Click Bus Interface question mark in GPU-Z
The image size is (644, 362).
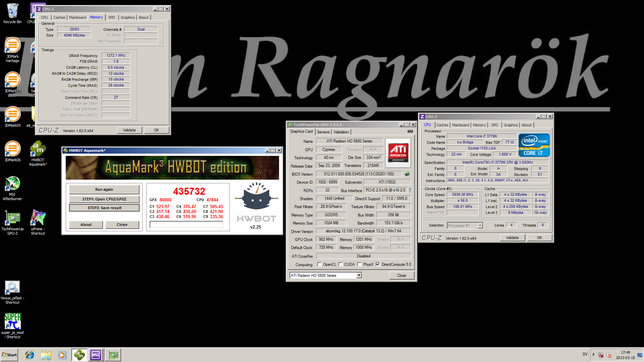pyautogui.click(x=410, y=190)
